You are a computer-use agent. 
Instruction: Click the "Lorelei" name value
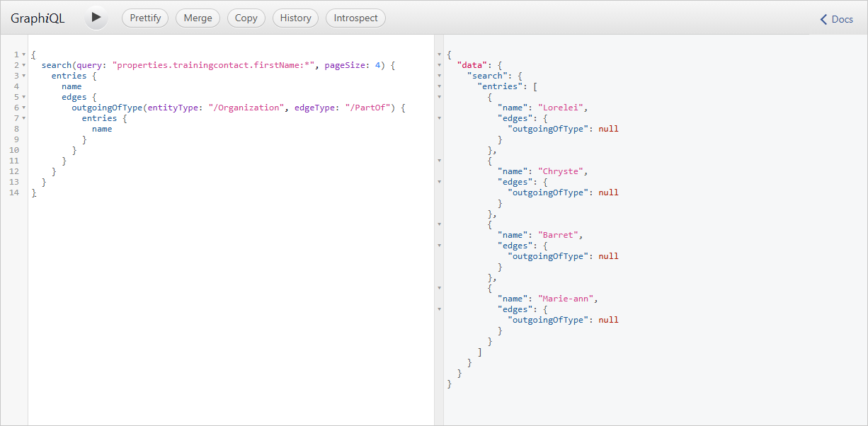point(561,108)
